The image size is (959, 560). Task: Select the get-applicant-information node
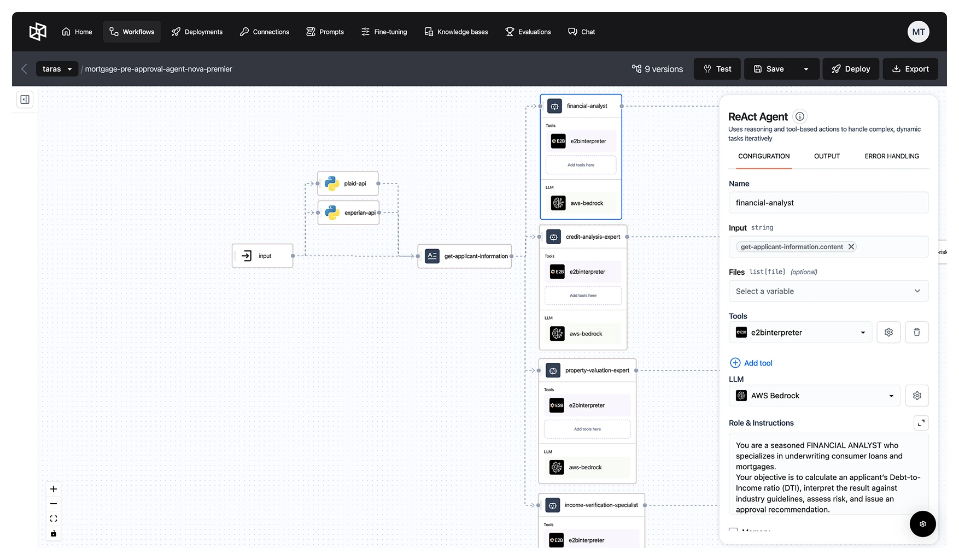point(465,256)
